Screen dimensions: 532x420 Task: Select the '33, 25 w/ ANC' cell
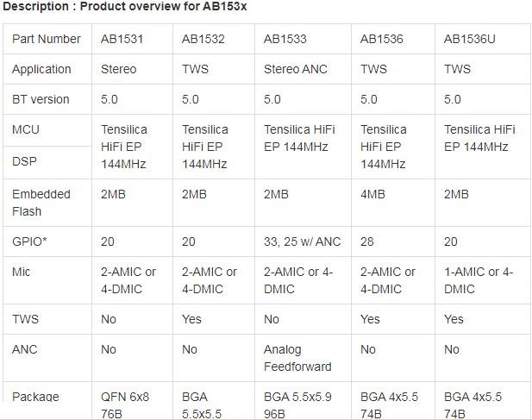point(302,241)
